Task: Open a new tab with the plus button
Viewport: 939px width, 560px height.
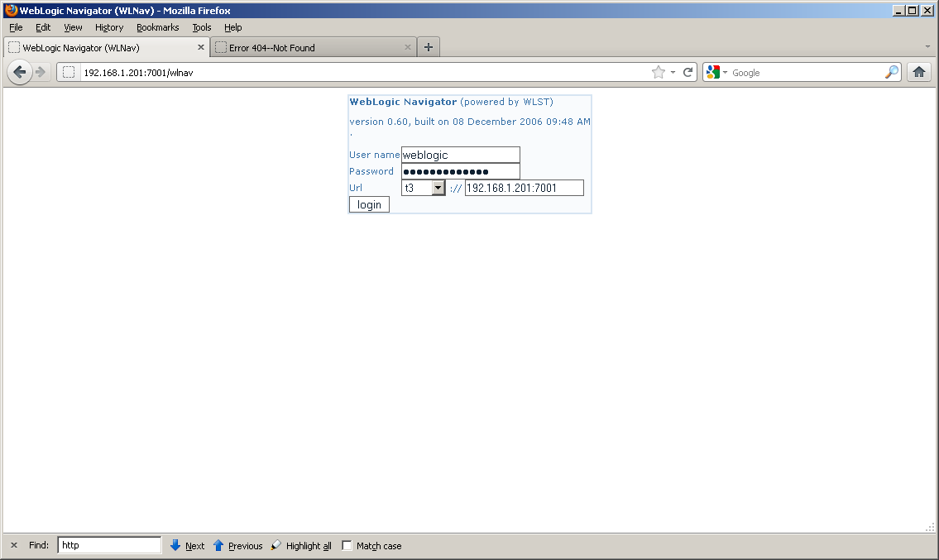Action: point(428,47)
